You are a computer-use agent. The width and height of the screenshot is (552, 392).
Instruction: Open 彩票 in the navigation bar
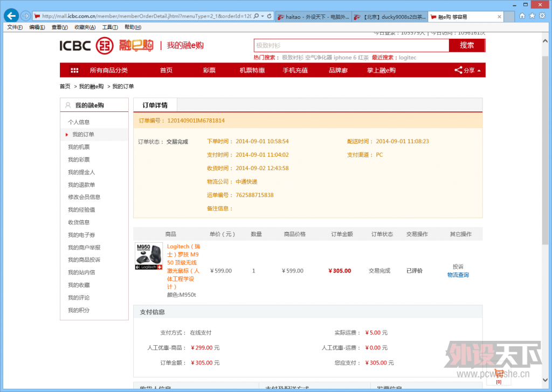tap(209, 71)
